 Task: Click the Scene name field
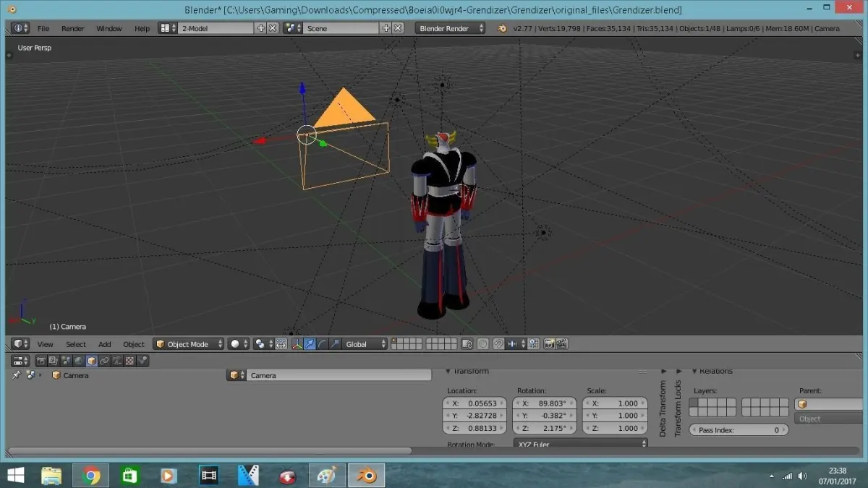341,28
